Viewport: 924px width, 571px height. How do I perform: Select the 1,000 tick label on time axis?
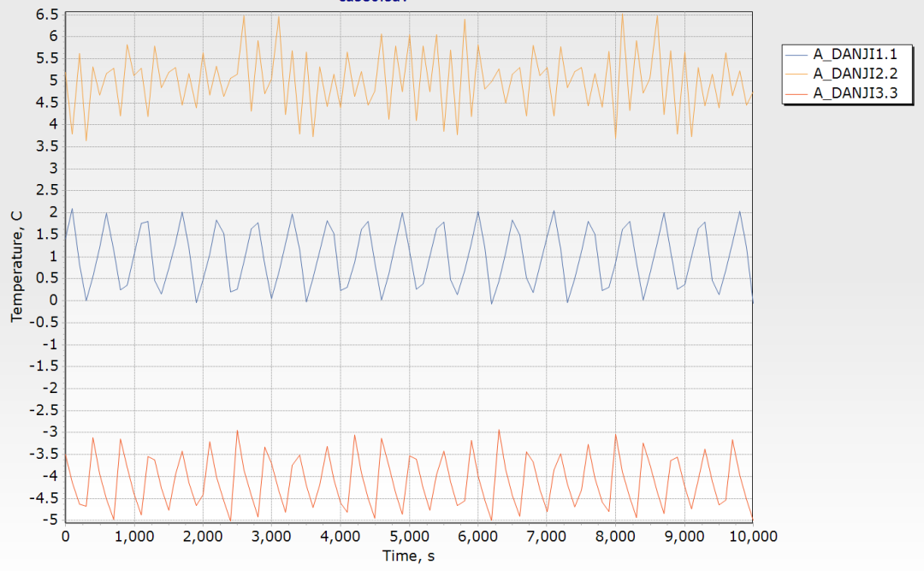click(x=134, y=537)
